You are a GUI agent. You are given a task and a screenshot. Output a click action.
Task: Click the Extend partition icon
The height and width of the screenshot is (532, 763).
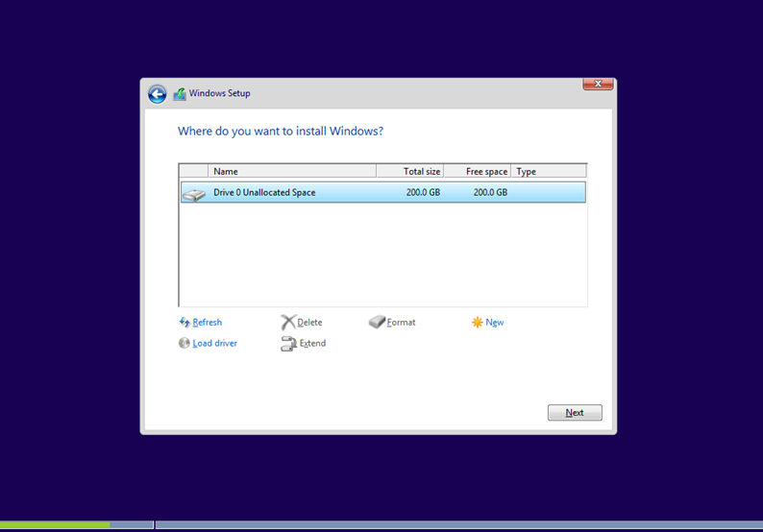pos(288,344)
